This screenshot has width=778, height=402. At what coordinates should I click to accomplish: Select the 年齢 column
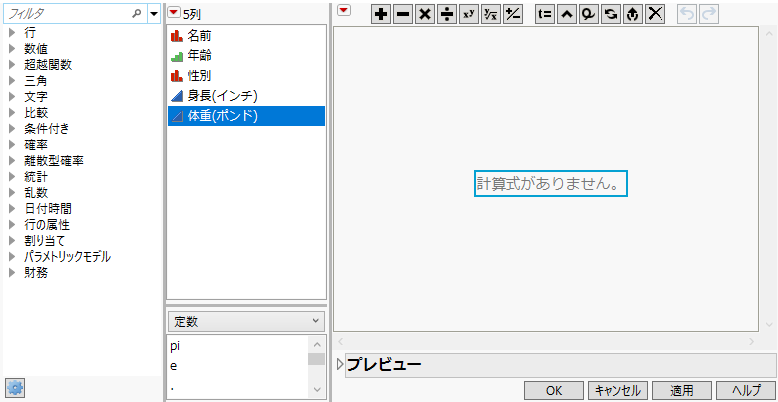pos(246,56)
